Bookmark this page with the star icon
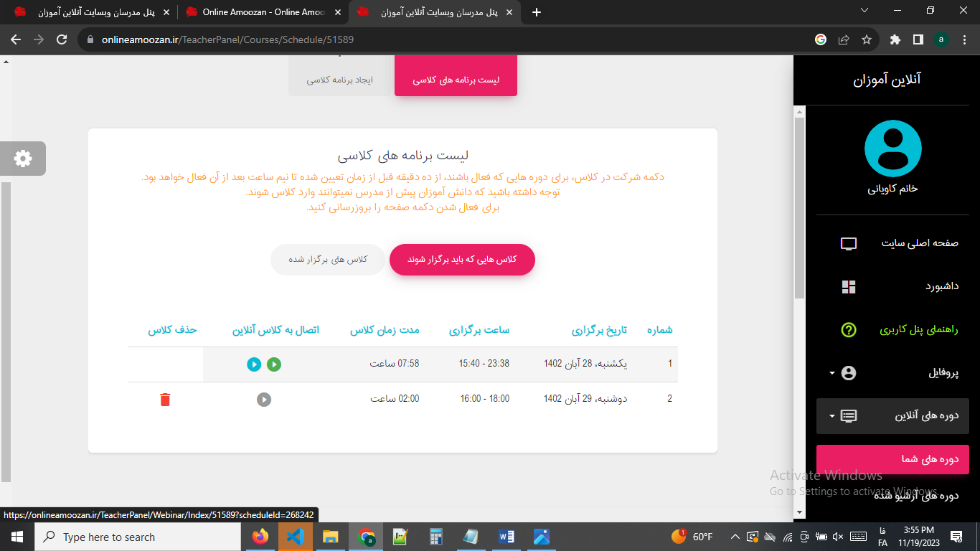The width and height of the screenshot is (980, 551). point(866,39)
